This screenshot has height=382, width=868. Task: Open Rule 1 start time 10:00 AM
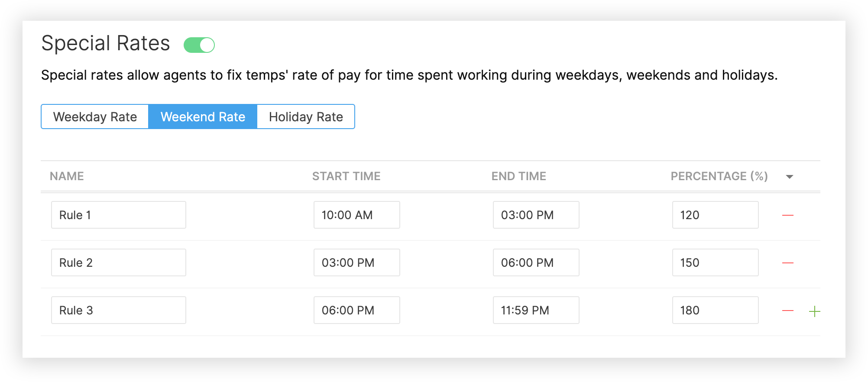tap(356, 215)
